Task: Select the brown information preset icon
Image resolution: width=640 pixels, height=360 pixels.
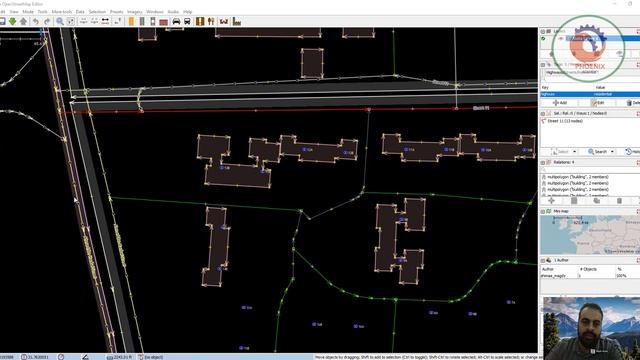Action: coord(200,21)
